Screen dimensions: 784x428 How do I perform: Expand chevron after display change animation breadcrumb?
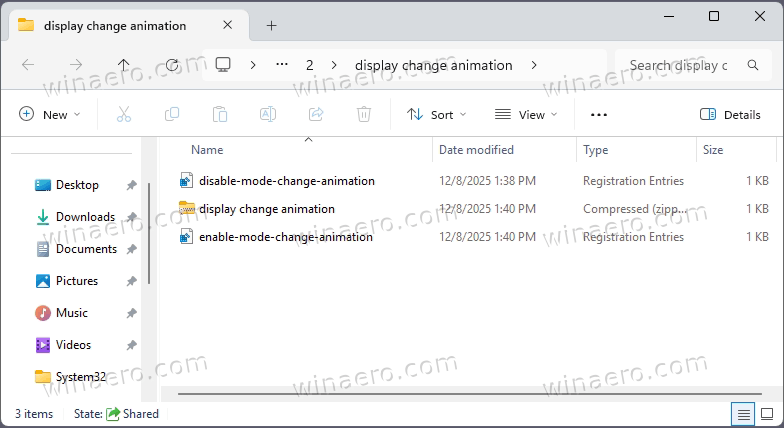534,65
